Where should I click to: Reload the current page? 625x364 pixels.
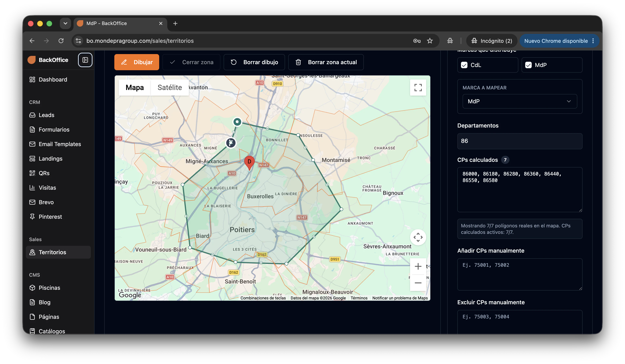coord(61,41)
